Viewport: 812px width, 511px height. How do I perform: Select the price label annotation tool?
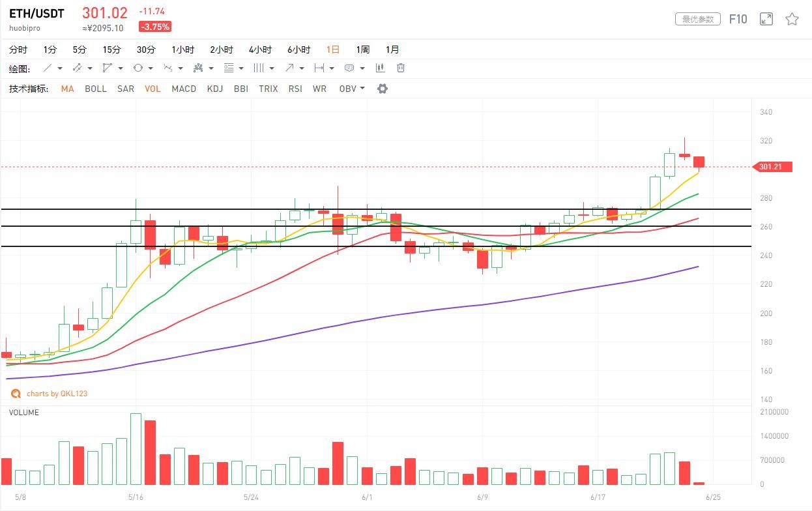[349, 68]
